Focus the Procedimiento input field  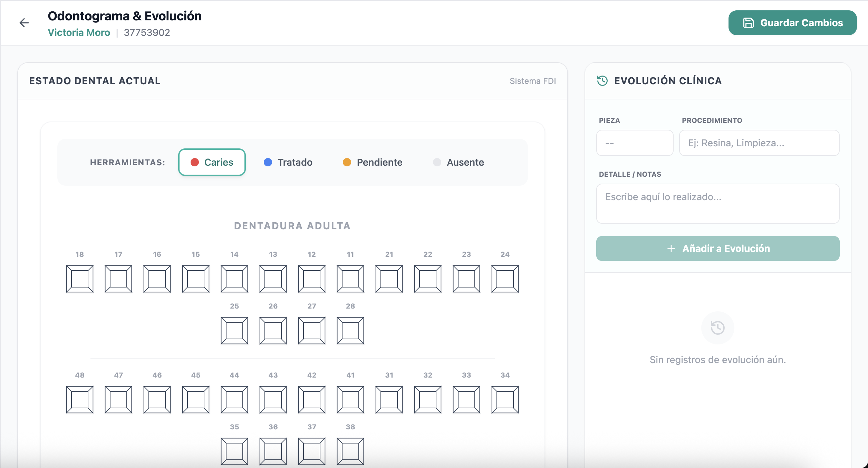pyautogui.click(x=759, y=143)
